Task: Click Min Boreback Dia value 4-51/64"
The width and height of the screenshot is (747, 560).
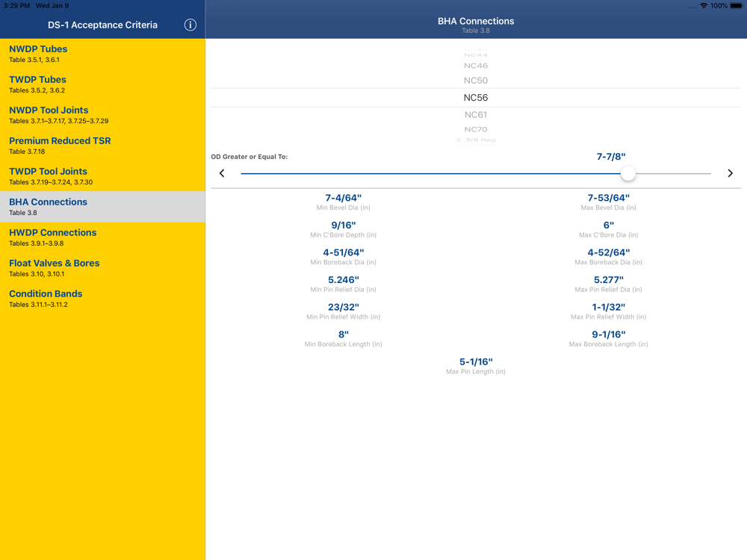Action: tap(343, 252)
